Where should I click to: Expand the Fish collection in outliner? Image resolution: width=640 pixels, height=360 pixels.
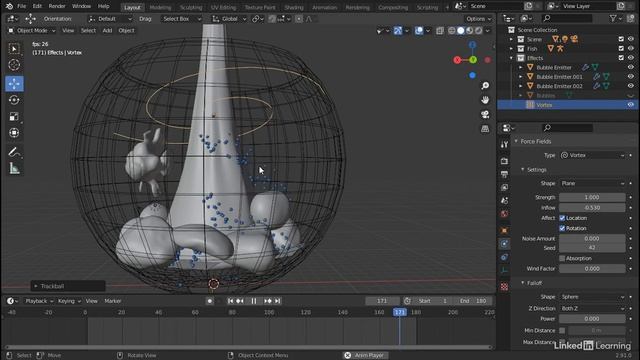(x=511, y=49)
